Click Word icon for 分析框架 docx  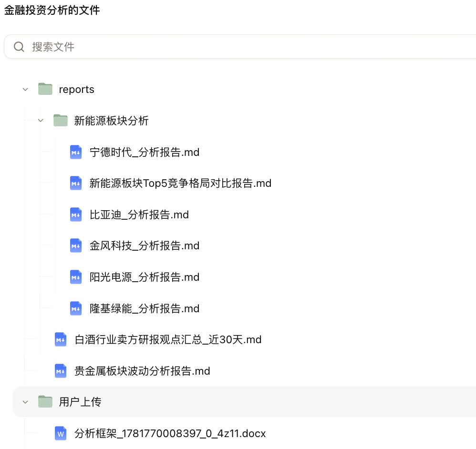pyautogui.click(x=61, y=434)
